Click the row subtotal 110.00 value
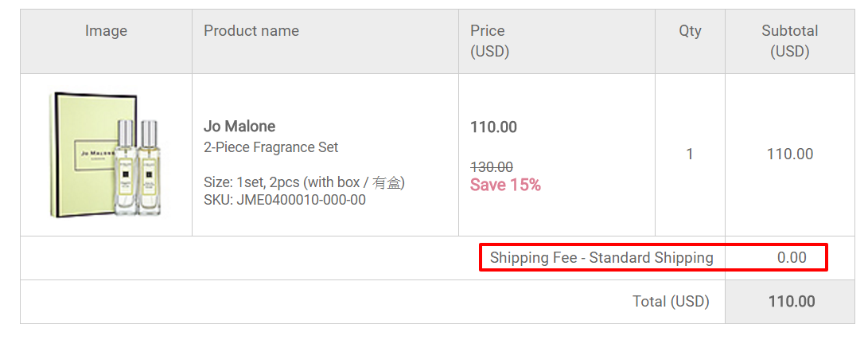Screen dimensions: 868x340 pyautogui.click(x=790, y=154)
